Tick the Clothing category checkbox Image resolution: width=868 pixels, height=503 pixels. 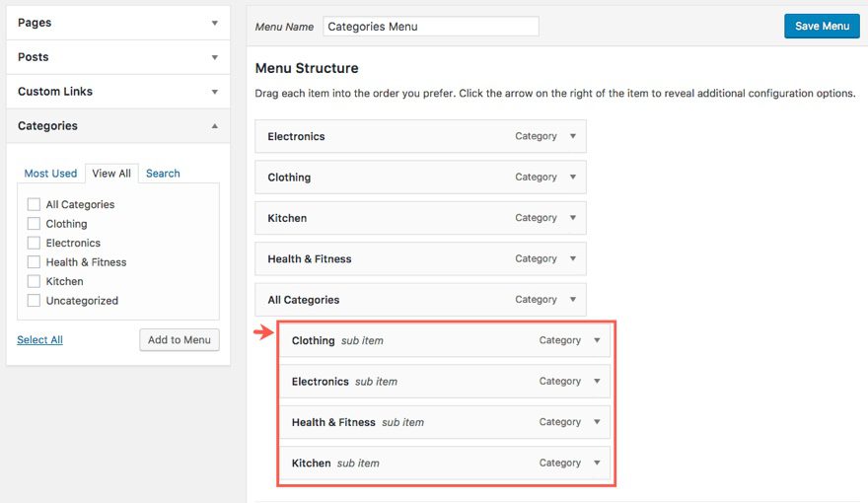tap(34, 224)
